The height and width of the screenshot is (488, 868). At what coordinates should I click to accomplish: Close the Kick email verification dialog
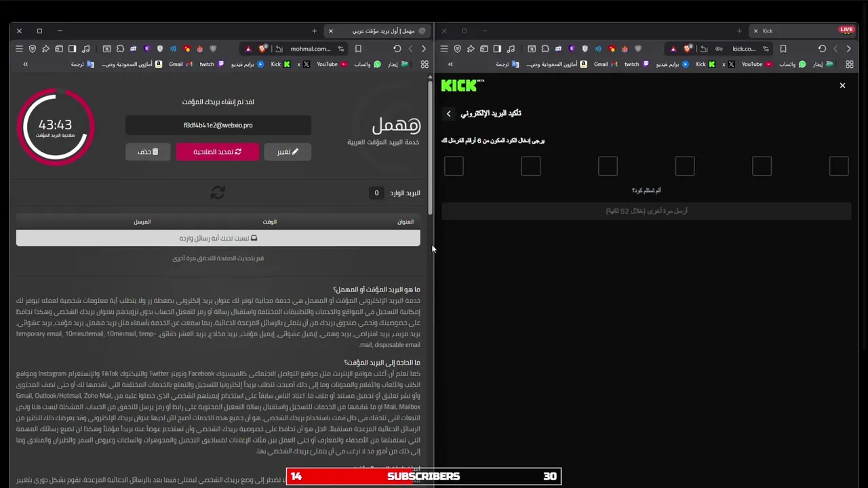[x=842, y=85]
